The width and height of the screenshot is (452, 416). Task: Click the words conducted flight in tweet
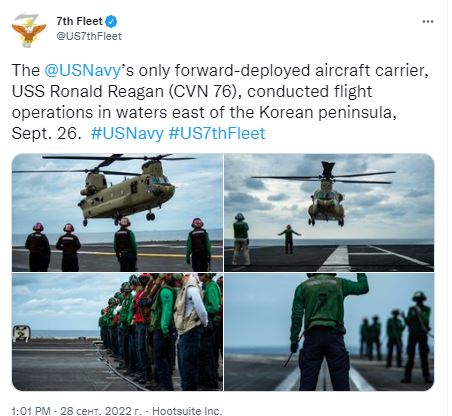click(310, 91)
